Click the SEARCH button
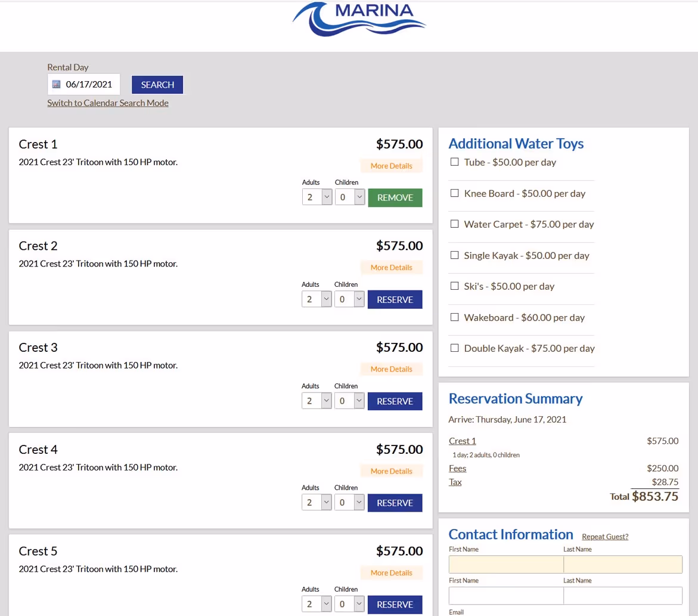Screen dimensions: 698x616 coord(157,84)
